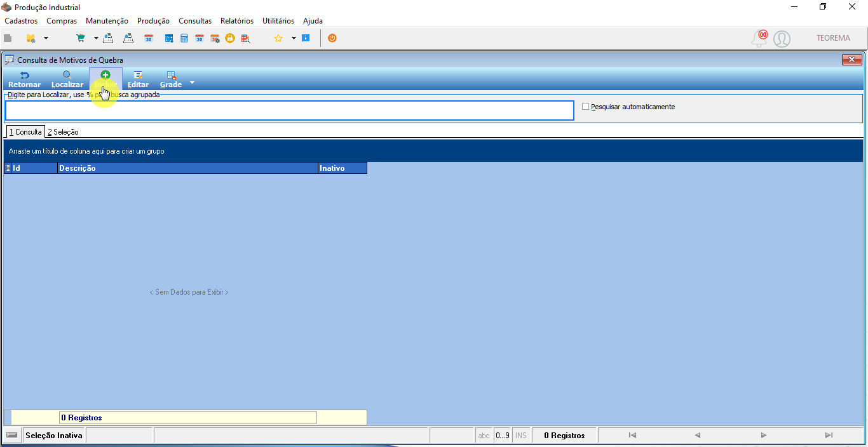Click the Retornar toolbar button

point(24,79)
